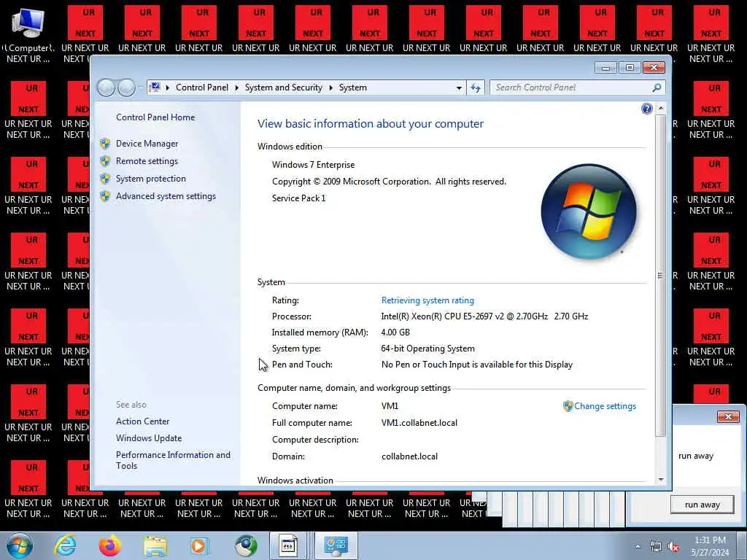Screen dimensions: 747x560
Task: Click shield icon beside Advanced system settings
Action: click(x=105, y=196)
